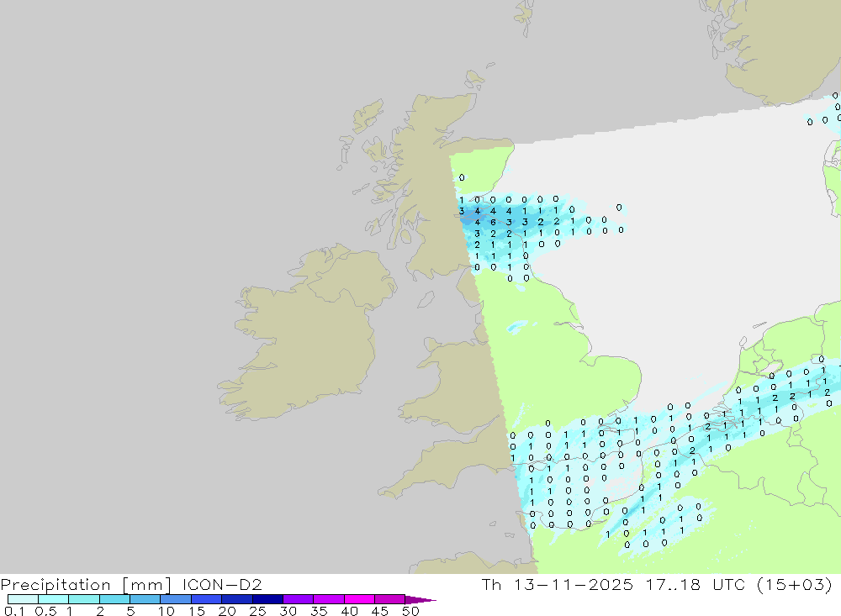Click the '6' precipitation value over Scotland
Viewport: 841px width, 616px height.
493,222
